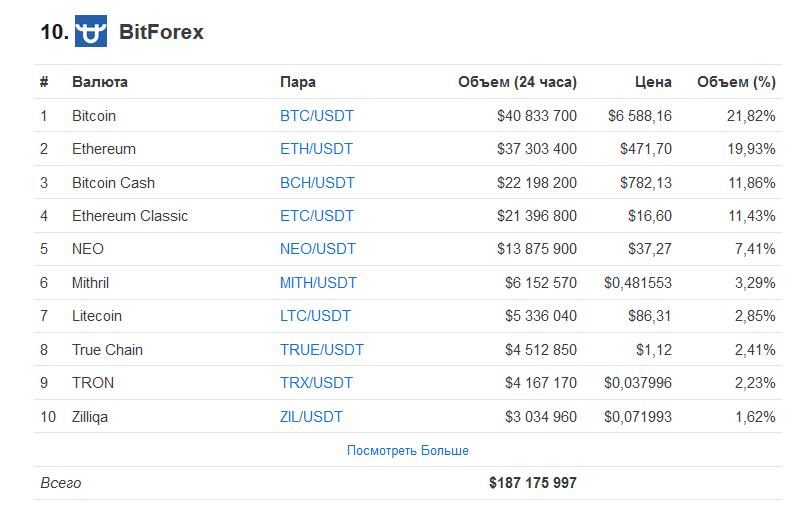Click Ethereum volume $37 303 400

click(537, 149)
